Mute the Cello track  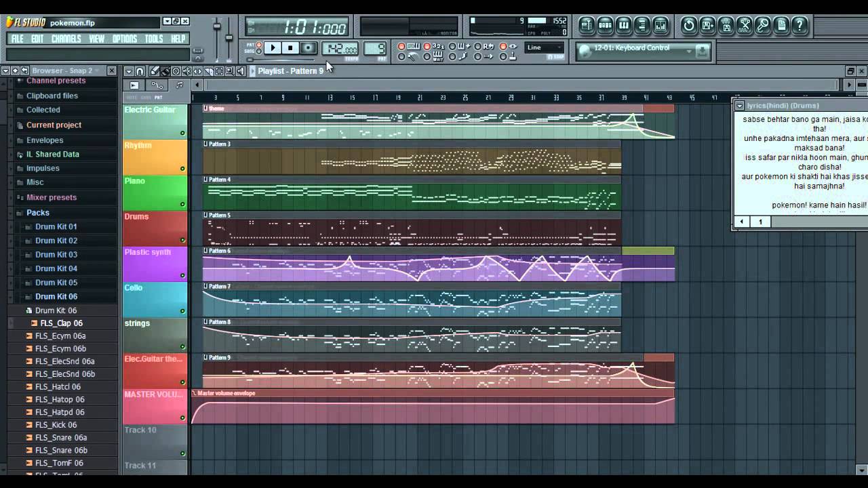[182, 311]
